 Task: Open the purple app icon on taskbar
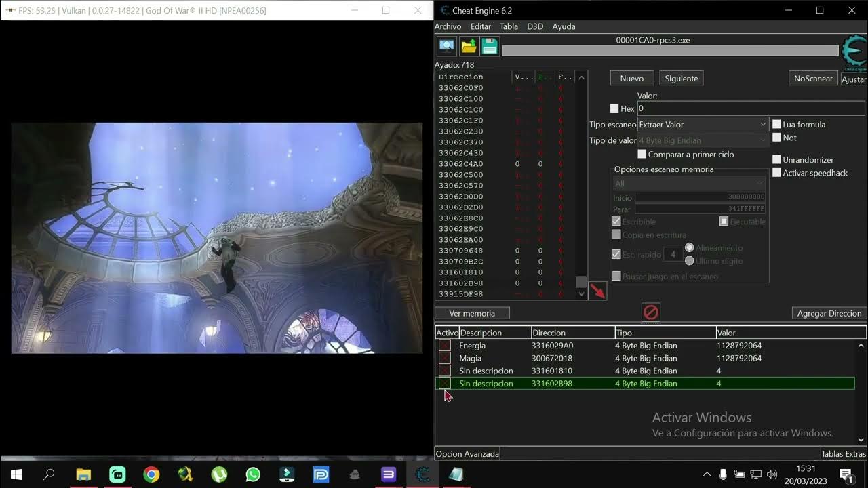[x=389, y=474]
